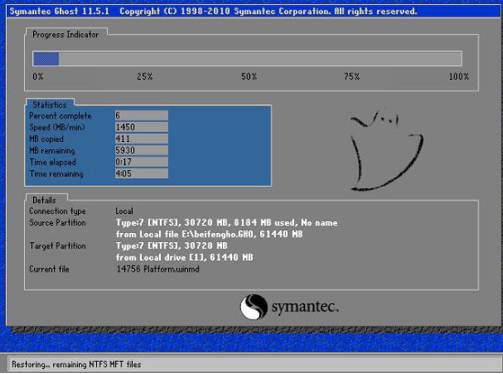The width and height of the screenshot is (503, 374).
Task: Click the ghost mascot drawing
Action: 386,150
